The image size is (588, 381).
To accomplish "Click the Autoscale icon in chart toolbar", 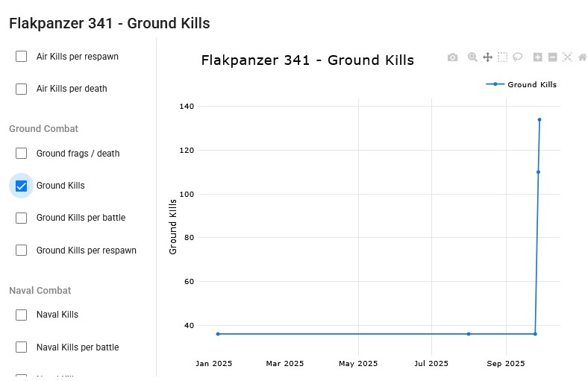I will [567, 57].
